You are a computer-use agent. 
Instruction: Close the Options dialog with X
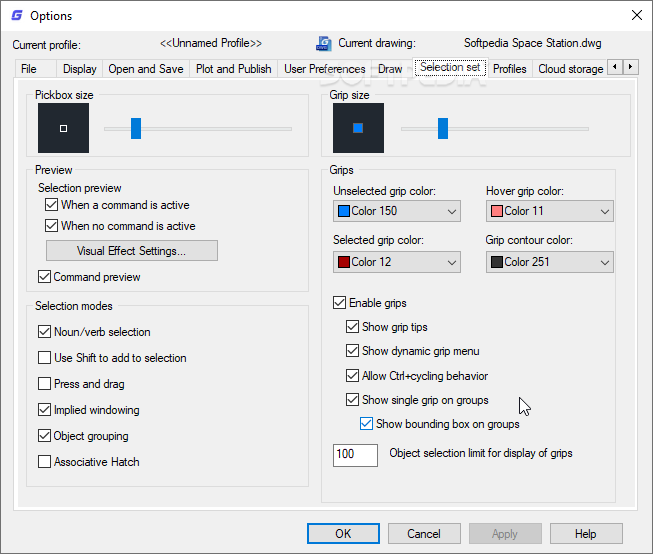(636, 15)
